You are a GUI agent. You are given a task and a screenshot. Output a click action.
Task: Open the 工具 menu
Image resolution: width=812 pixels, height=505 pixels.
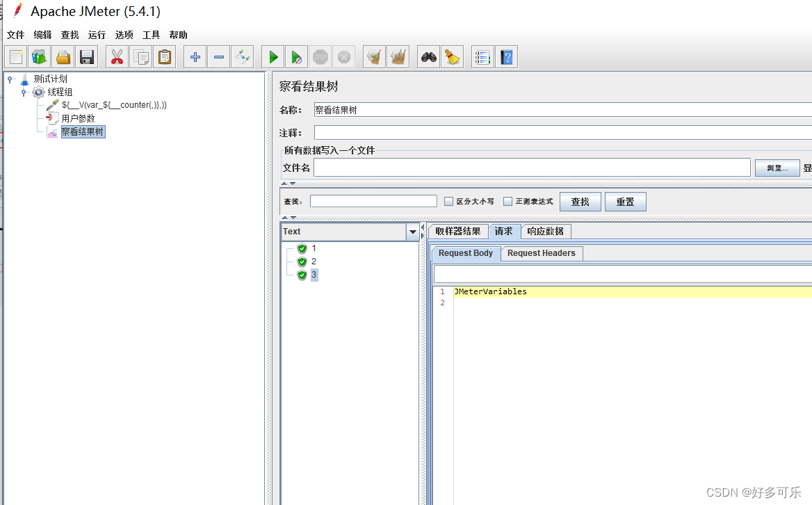(152, 35)
